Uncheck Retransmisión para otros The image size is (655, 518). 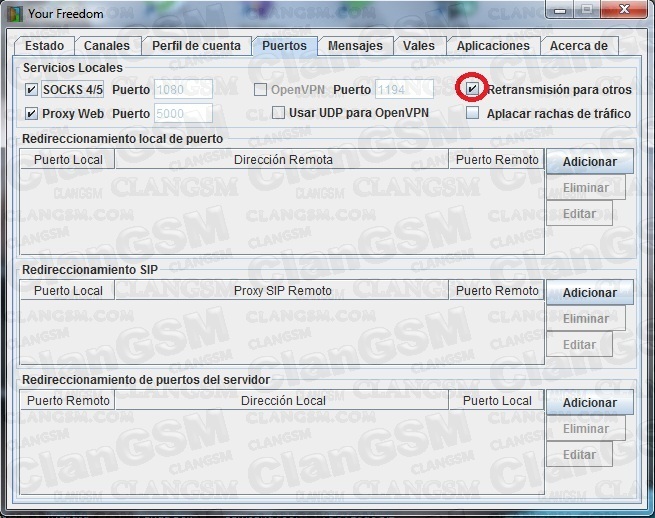(x=472, y=89)
